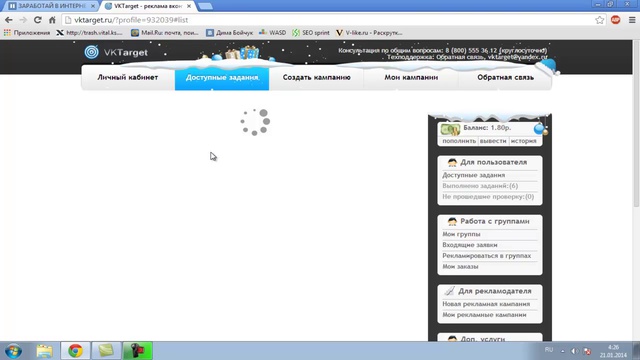Open the Chrome menu hamburger icon

632,20
